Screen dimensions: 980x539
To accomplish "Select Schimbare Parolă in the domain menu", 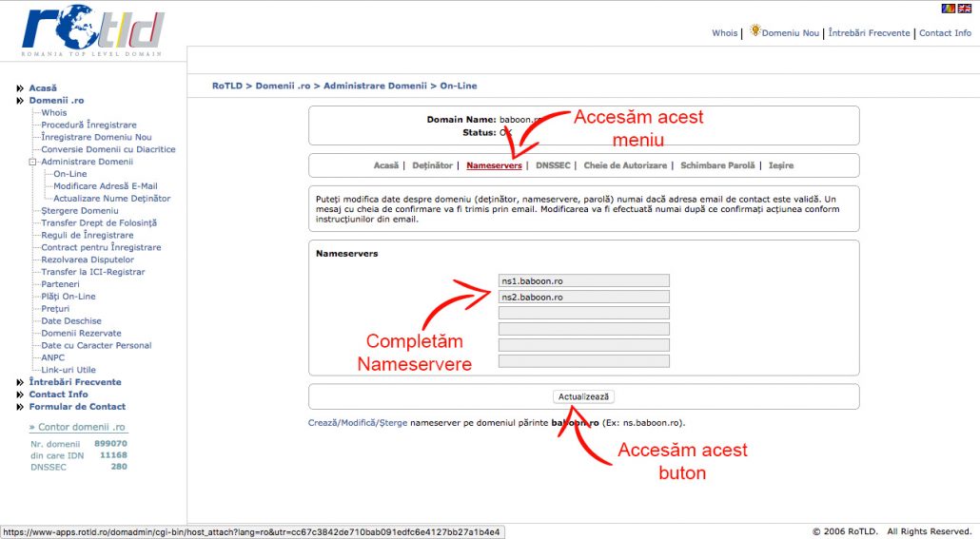I will coord(717,165).
